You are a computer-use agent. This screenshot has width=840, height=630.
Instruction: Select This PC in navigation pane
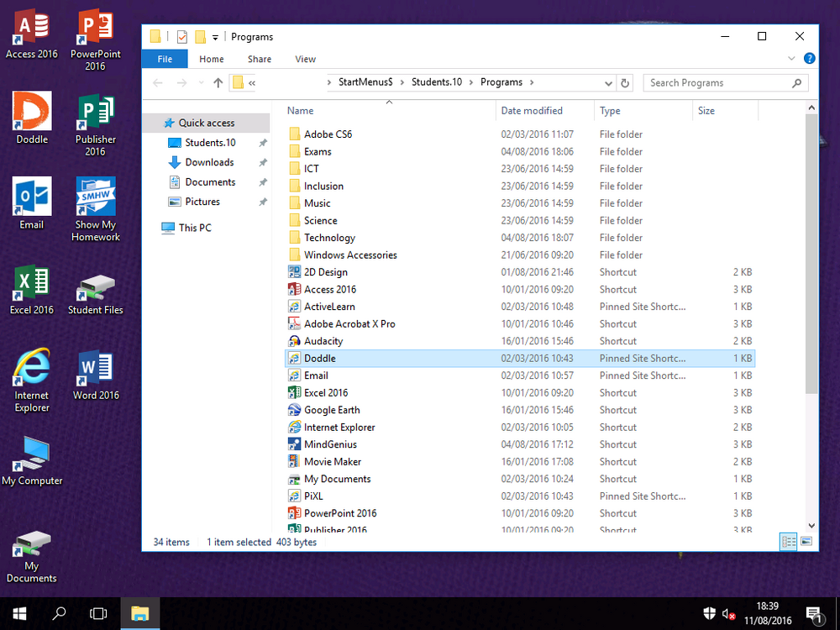pos(195,228)
